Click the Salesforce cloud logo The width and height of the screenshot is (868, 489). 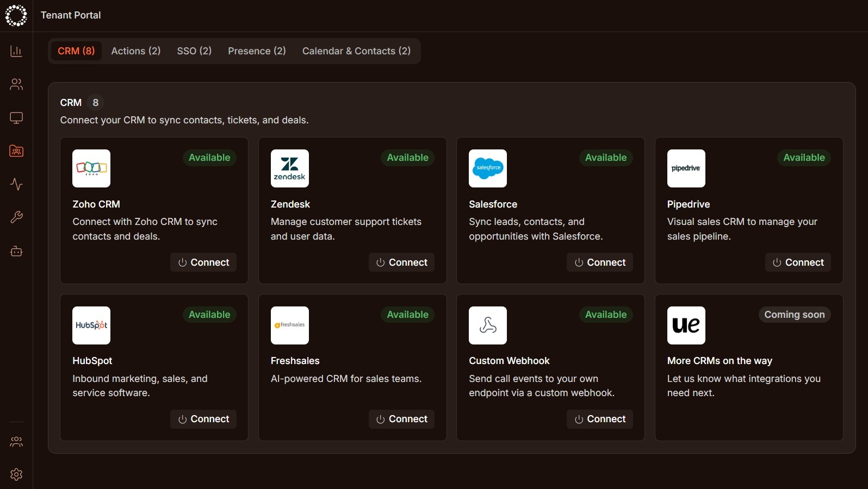(x=488, y=168)
